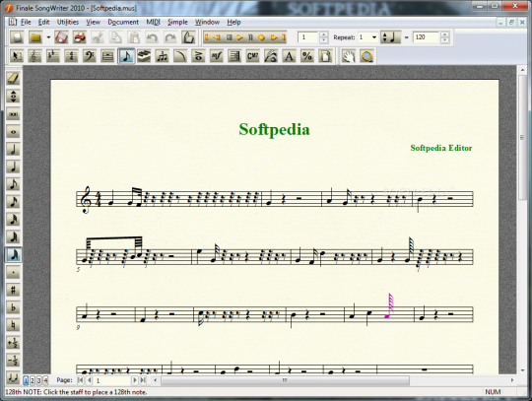Click the thumbs-up icon in toolbar

[188, 37]
